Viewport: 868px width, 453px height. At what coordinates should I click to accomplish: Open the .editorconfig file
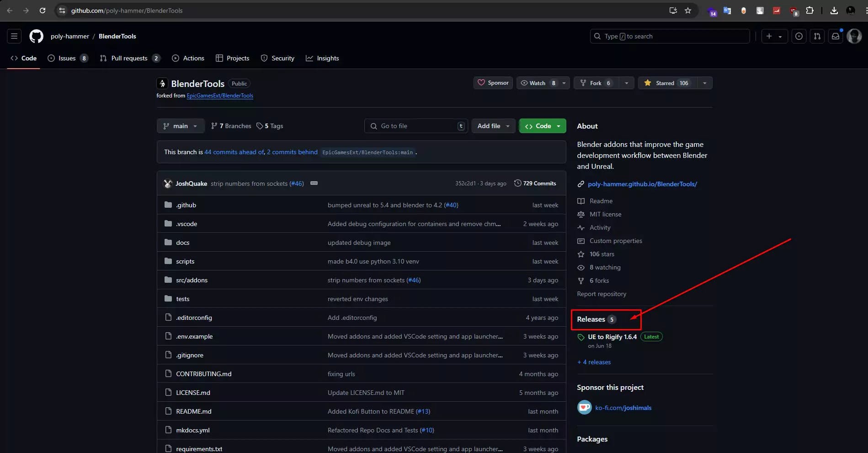[x=194, y=318]
